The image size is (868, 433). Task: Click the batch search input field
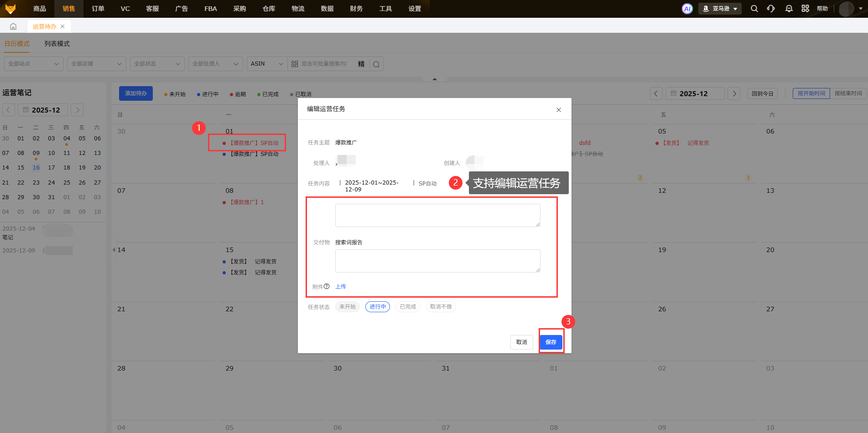pyautogui.click(x=324, y=64)
